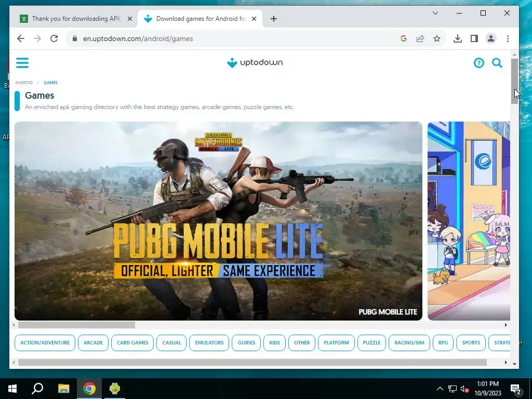
Task: Open Chrome downloads icon
Action: pos(457,38)
